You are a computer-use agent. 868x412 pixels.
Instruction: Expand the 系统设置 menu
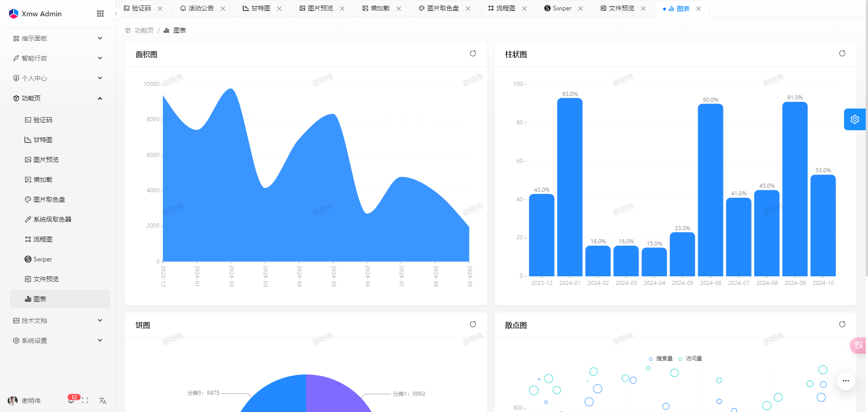point(58,341)
